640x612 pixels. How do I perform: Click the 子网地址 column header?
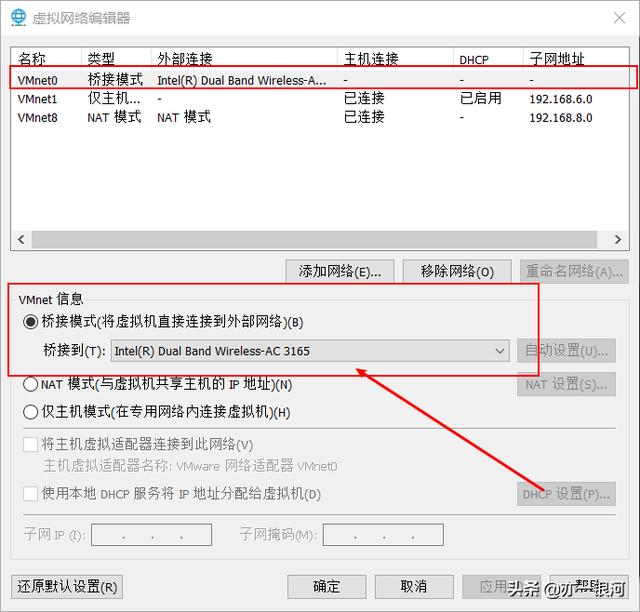click(576, 59)
